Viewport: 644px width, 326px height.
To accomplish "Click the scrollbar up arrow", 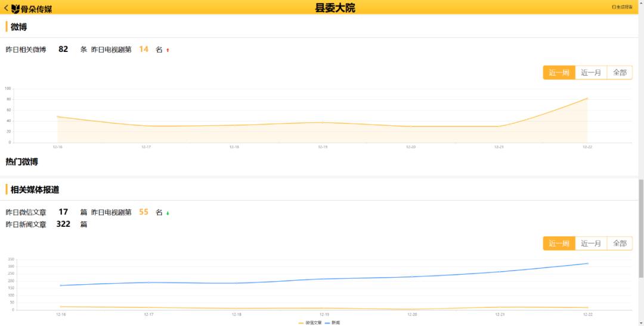I will click(x=640, y=2).
